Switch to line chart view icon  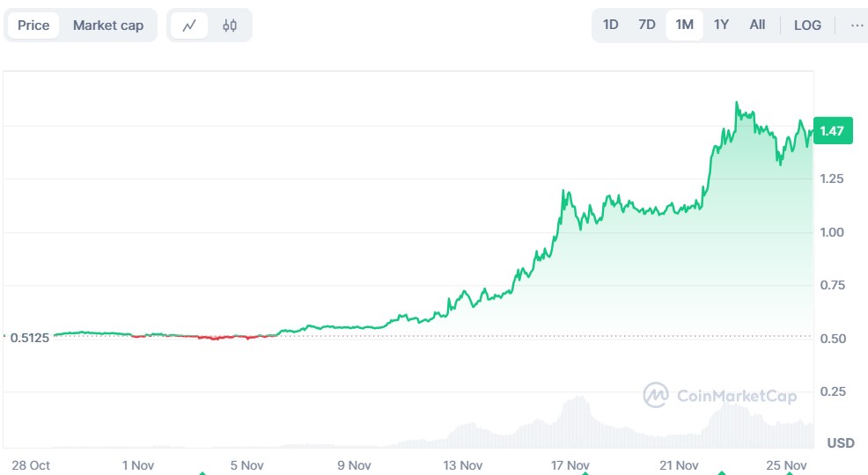(x=188, y=26)
